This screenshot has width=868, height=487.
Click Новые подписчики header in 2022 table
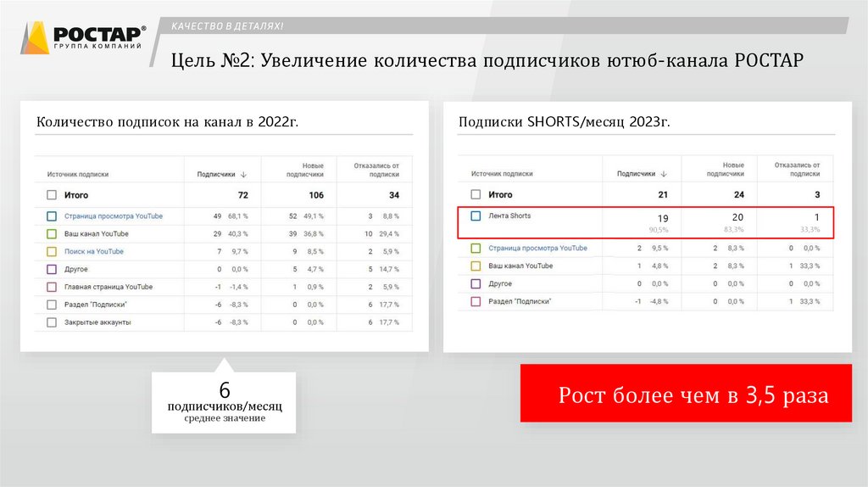(305, 170)
